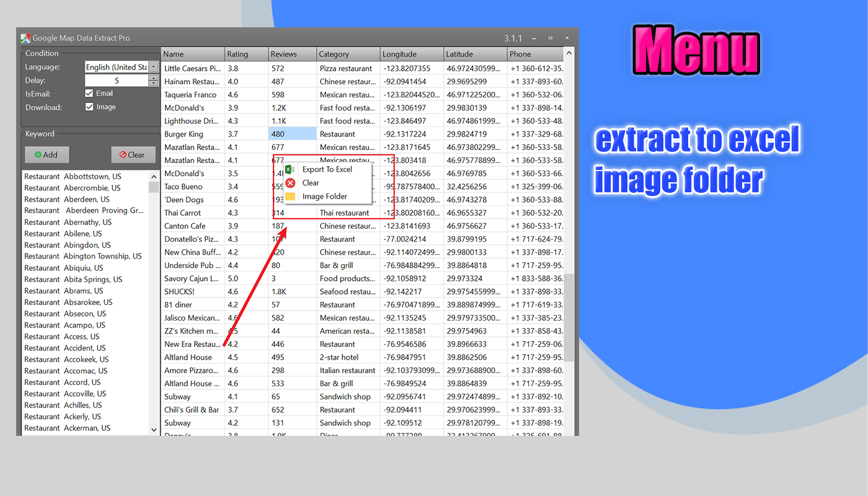Select keyword Restaurant Abington Township, US
The width and height of the screenshot is (868, 496).
tap(83, 256)
